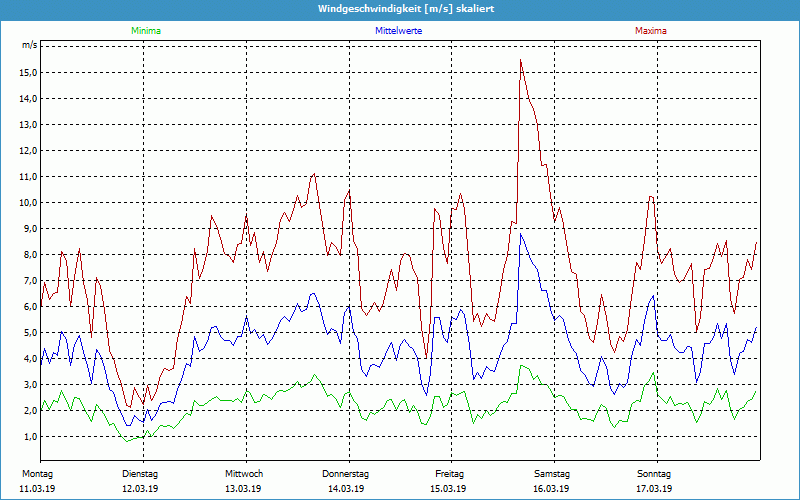Screen dimensions: 800x500
Task: Click the 1,0 y-axis value
Action: [x=30, y=437]
